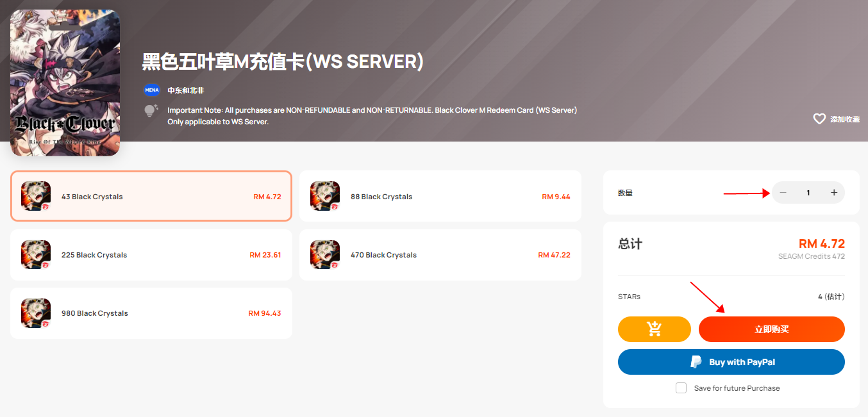Click the STARs label
This screenshot has width=868, height=417.
(629, 297)
